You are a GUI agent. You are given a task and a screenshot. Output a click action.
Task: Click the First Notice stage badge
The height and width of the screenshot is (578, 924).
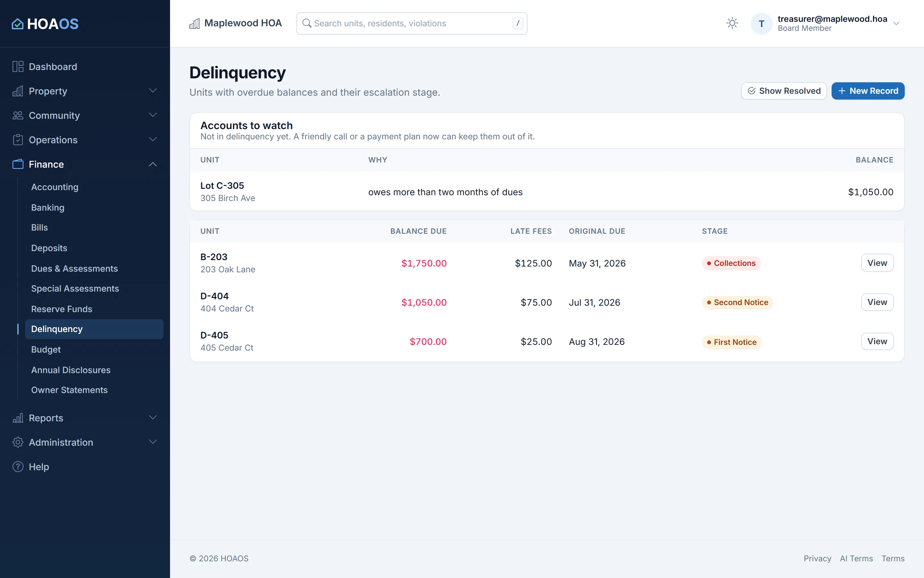click(x=732, y=342)
